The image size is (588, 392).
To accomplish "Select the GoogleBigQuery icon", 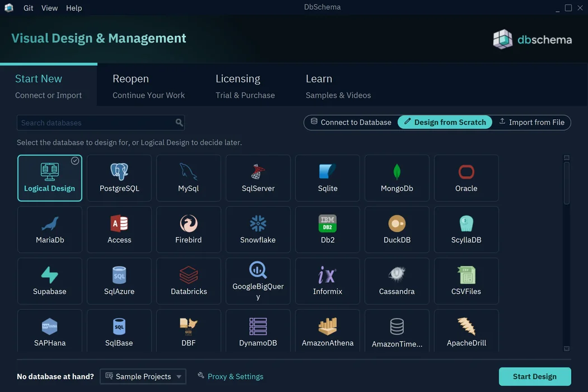I will point(258,270).
